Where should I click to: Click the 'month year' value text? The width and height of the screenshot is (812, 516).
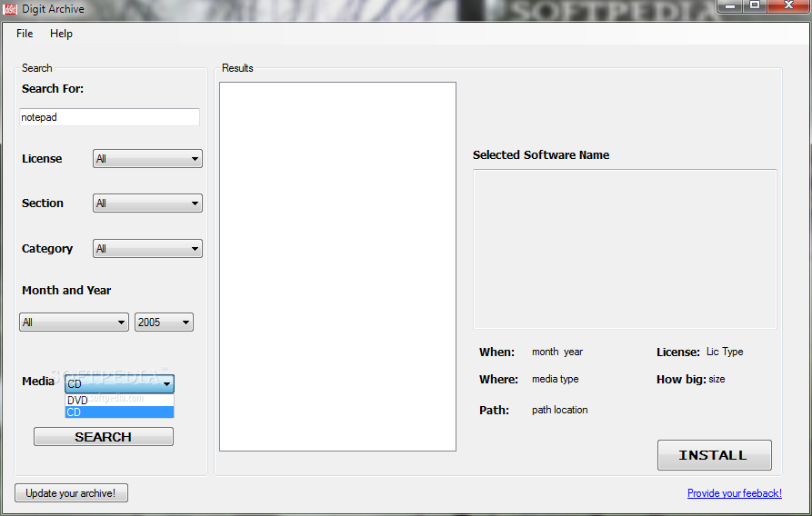pos(557,352)
